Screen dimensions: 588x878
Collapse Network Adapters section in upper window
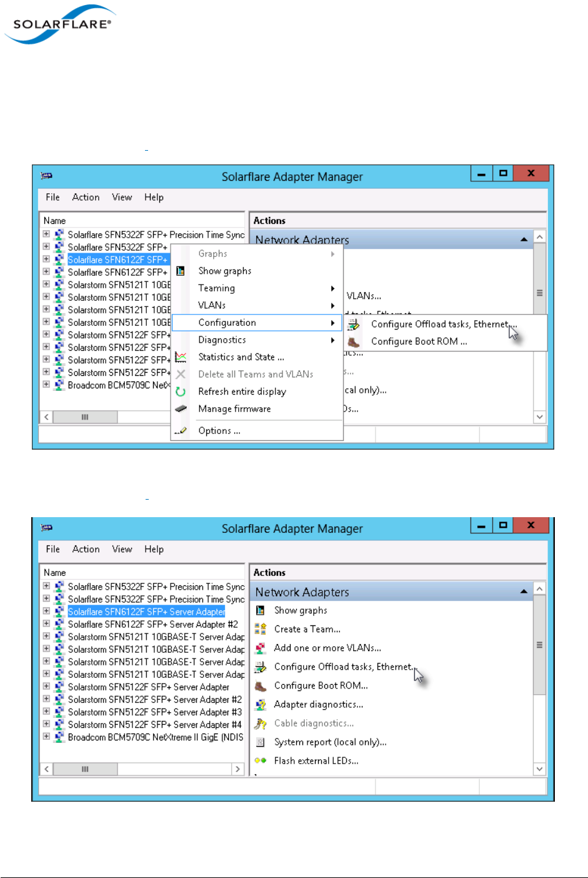524,240
